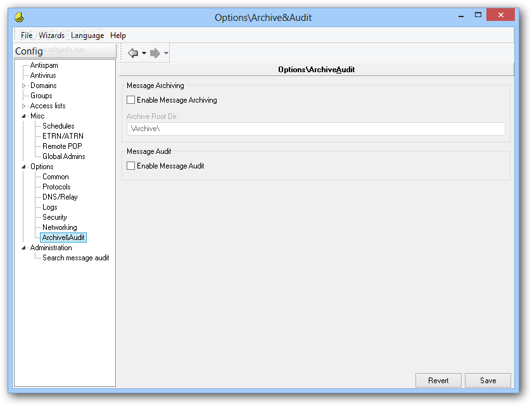Click the back navigation arrow icon

click(x=133, y=53)
